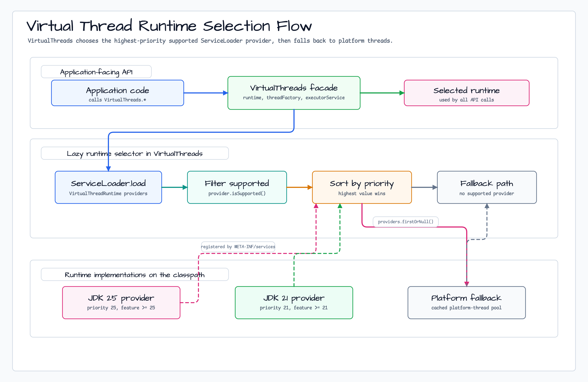Select the JDK 21 provider node

tap(294, 302)
